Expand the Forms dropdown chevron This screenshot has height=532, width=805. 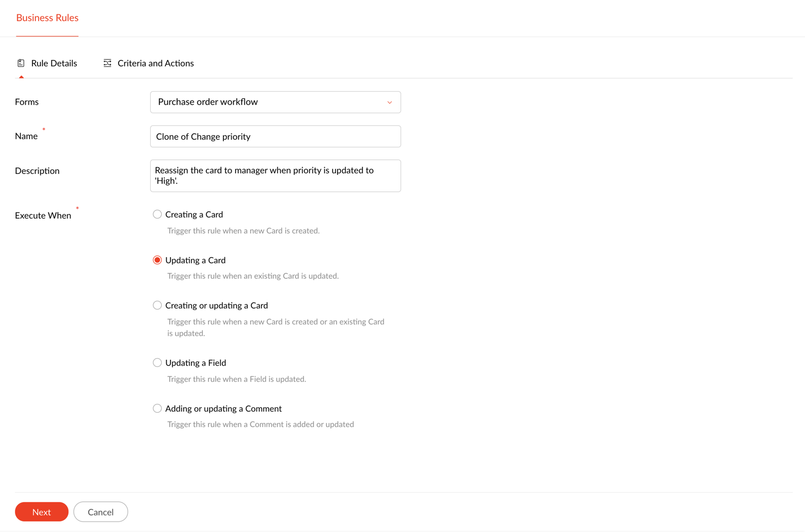(390, 103)
